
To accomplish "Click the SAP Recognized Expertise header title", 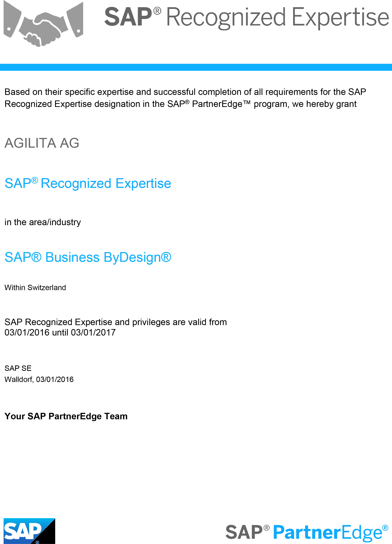I will 247,17.
